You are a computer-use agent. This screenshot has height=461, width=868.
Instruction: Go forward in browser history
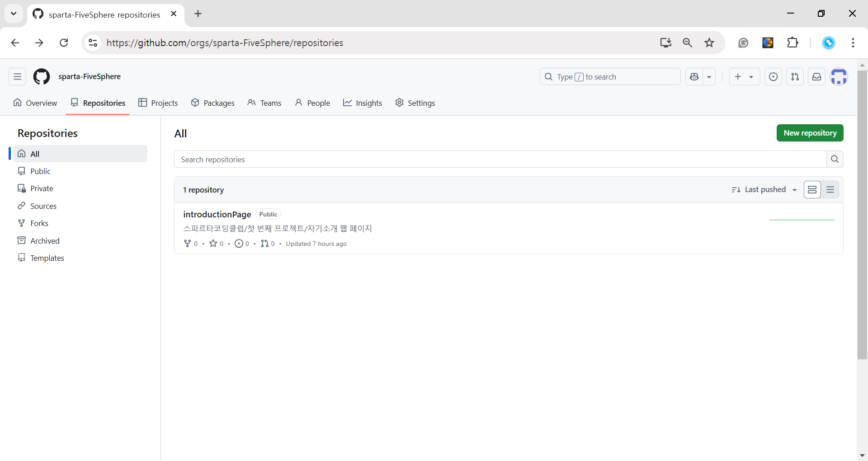point(39,43)
